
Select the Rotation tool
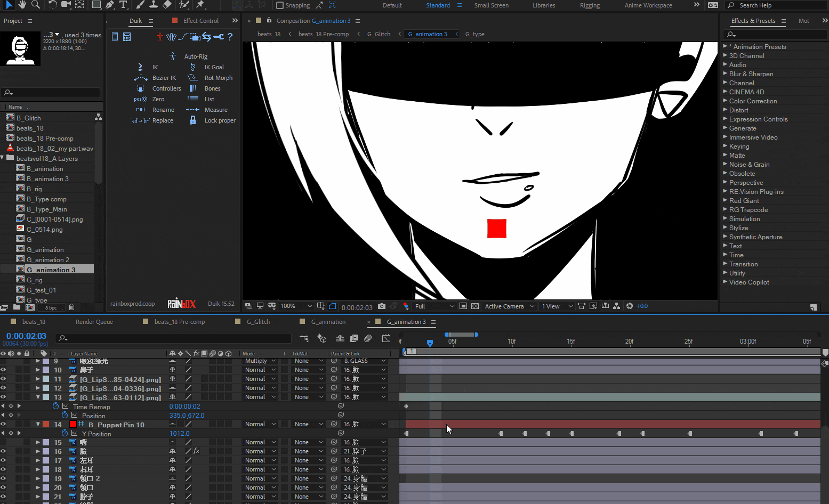click(x=52, y=5)
